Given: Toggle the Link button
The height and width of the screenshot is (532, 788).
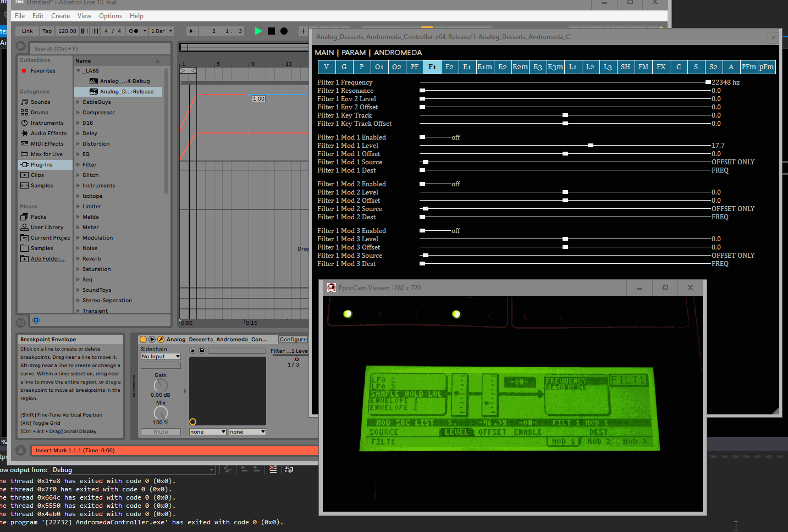Looking at the screenshot, I should click(27, 31).
